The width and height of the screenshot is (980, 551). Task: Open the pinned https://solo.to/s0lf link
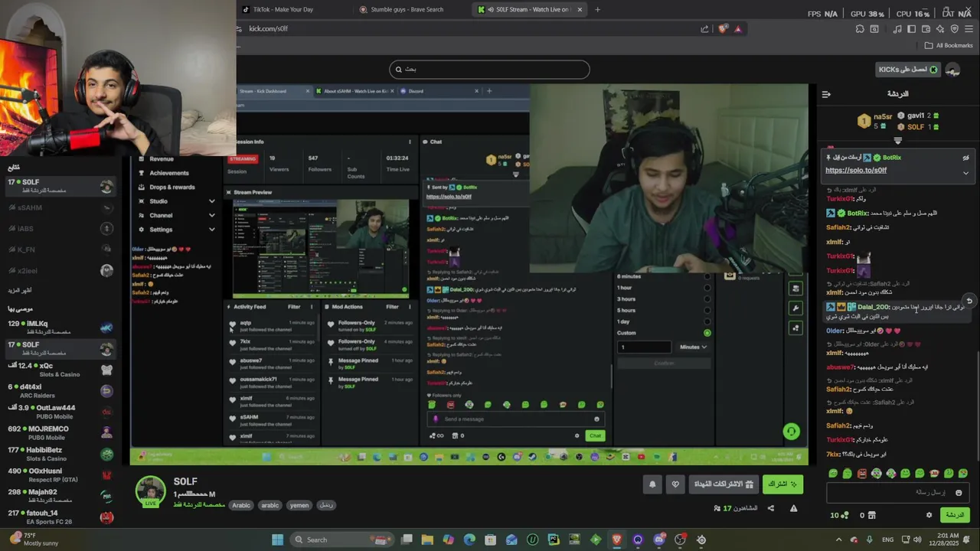pyautogui.click(x=856, y=171)
